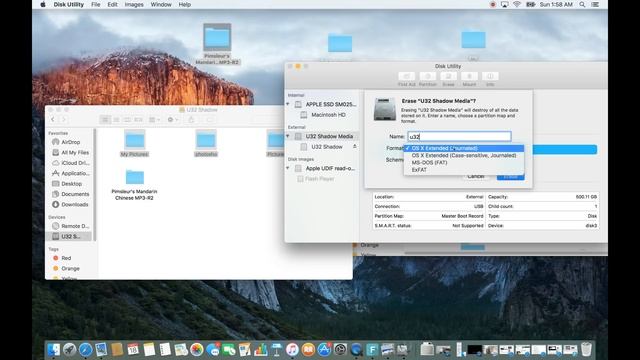This screenshot has height=360, width=640.
Task: Select APPLE SSD disk in sidebar
Action: (331, 104)
